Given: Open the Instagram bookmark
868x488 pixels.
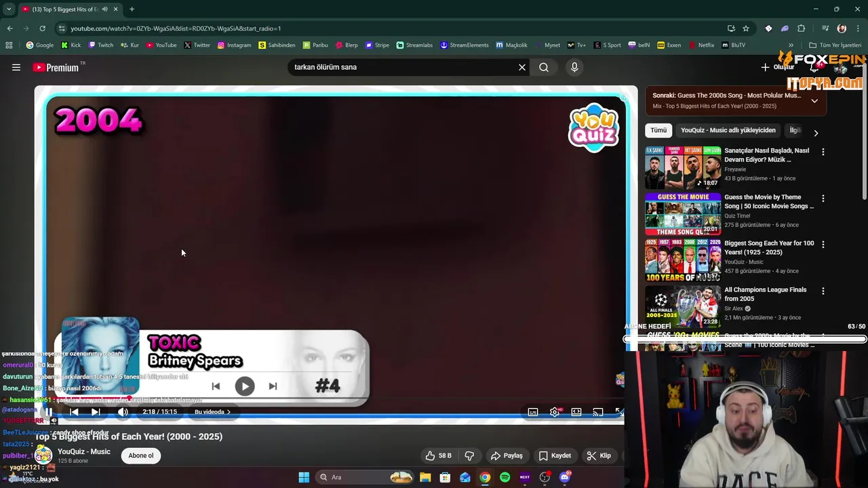Looking at the screenshot, I should [234, 45].
